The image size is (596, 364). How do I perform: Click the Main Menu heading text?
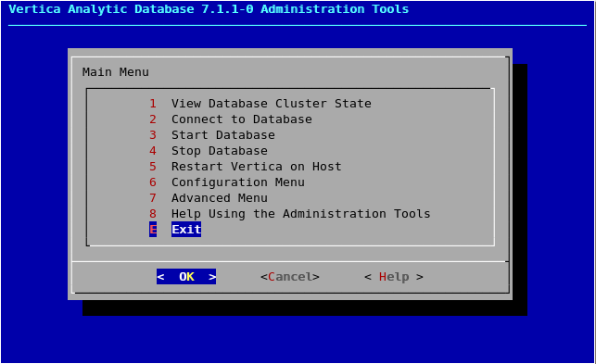116,72
